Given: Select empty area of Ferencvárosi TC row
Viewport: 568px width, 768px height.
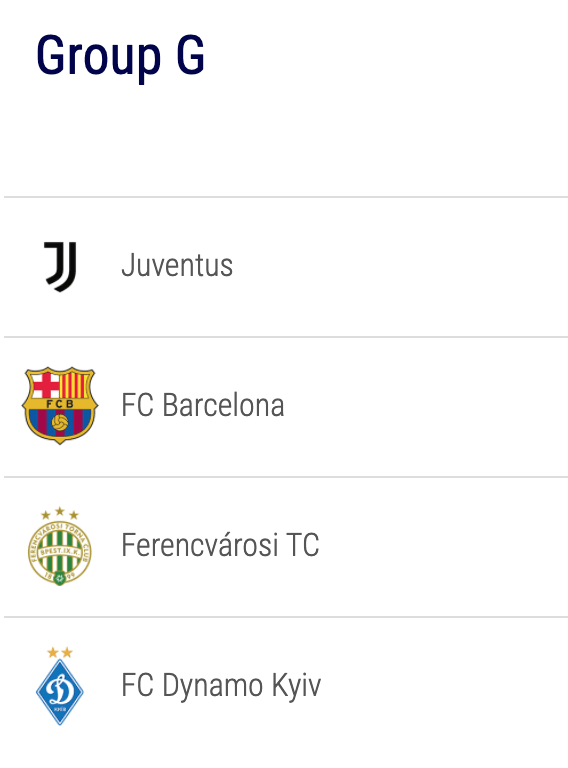Looking at the screenshot, I should point(441,547).
